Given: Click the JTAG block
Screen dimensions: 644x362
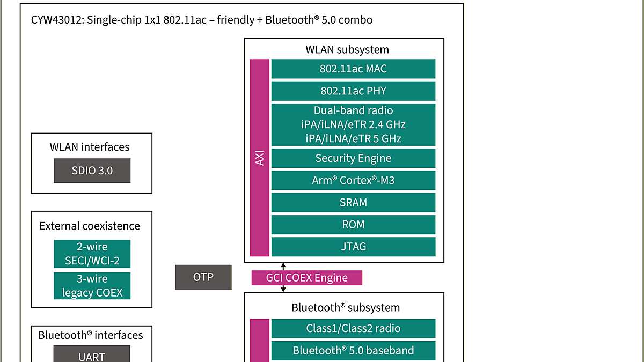Looking at the screenshot, I should pos(353,246).
